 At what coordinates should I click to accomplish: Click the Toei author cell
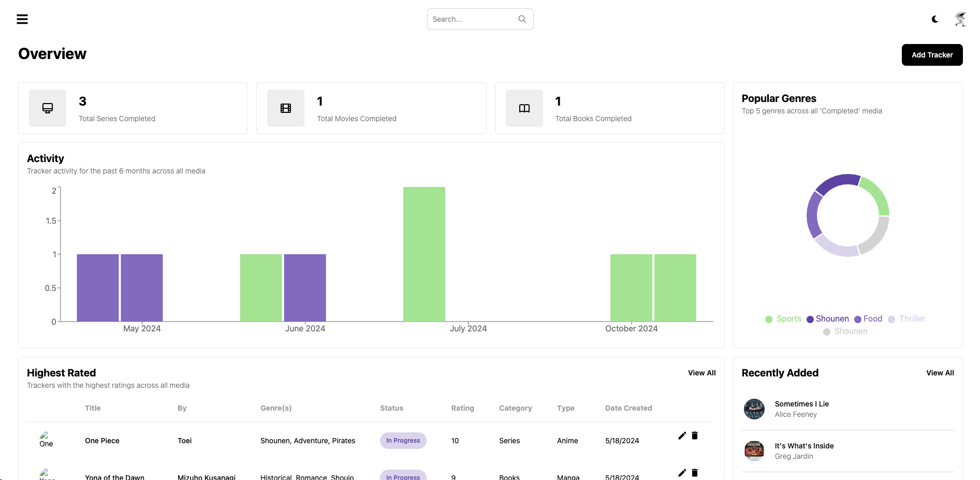(x=184, y=441)
